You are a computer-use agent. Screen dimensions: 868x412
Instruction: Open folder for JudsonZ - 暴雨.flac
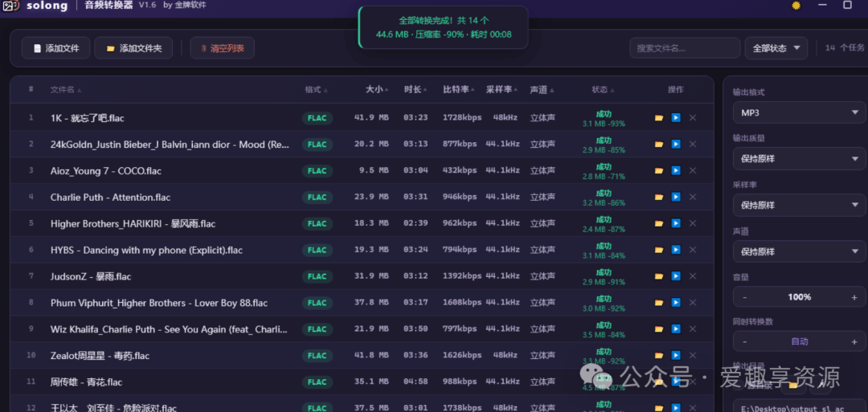[x=659, y=276]
